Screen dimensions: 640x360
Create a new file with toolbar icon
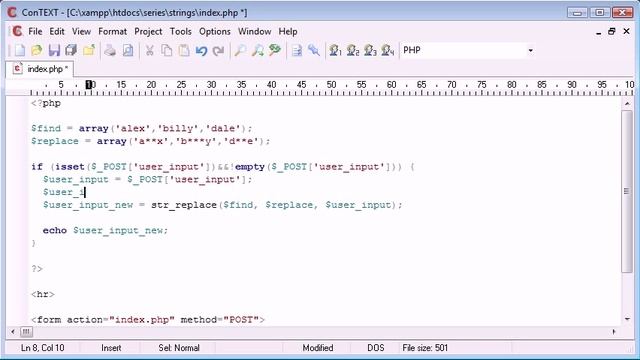[19, 51]
